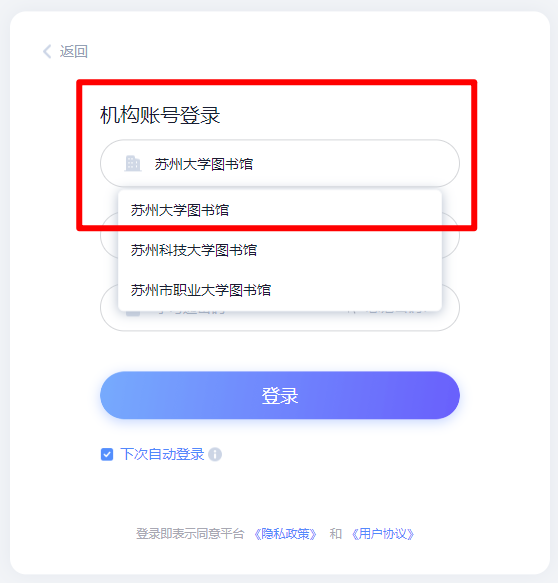Image resolution: width=558 pixels, height=583 pixels.
Task: Open the 《隐私政策》 privacy policy link
Action: click(x=285, y=534)
